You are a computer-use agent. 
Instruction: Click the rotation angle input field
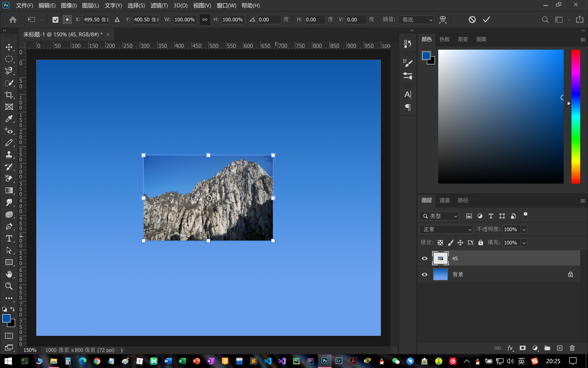click(269, 20)
